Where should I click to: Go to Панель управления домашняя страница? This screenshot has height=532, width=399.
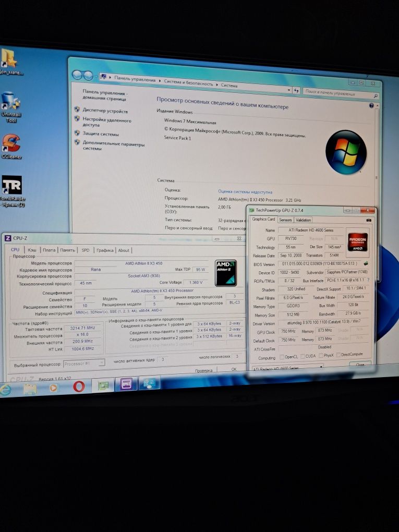coord(105,95)
